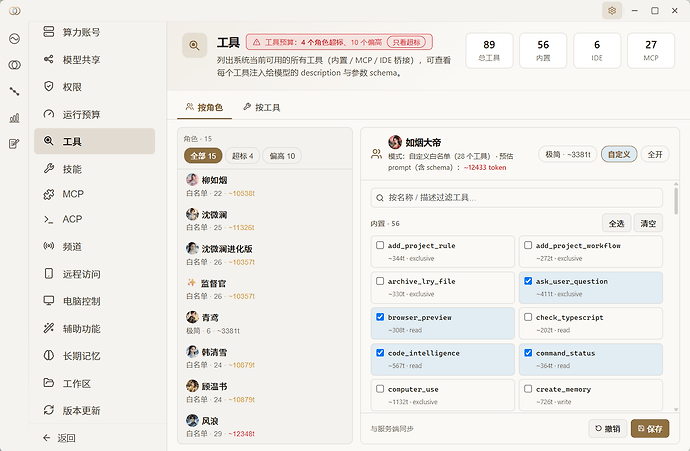Image resolution: width=690 pixels, height=451 pixels.
Task: Click 保存 to save tools
Action: 650,428
